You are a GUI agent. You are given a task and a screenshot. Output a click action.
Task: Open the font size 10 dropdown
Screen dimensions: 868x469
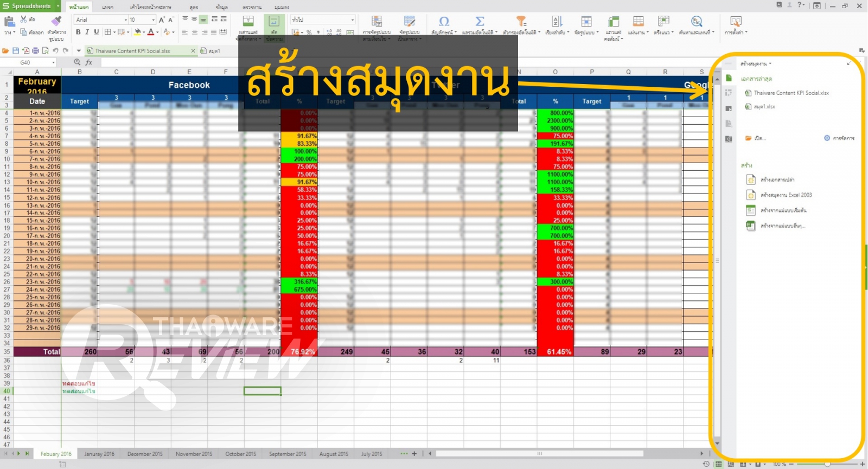(x=154, y=20)
